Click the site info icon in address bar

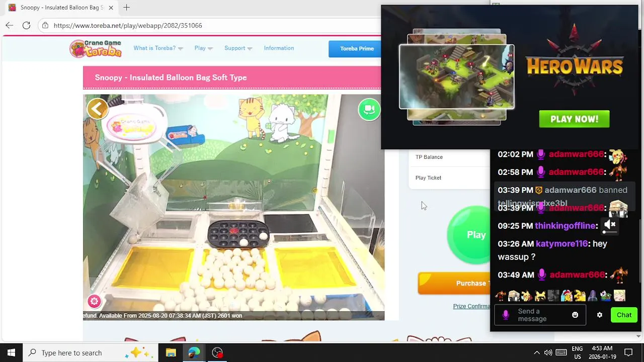[x=45, y=25]
